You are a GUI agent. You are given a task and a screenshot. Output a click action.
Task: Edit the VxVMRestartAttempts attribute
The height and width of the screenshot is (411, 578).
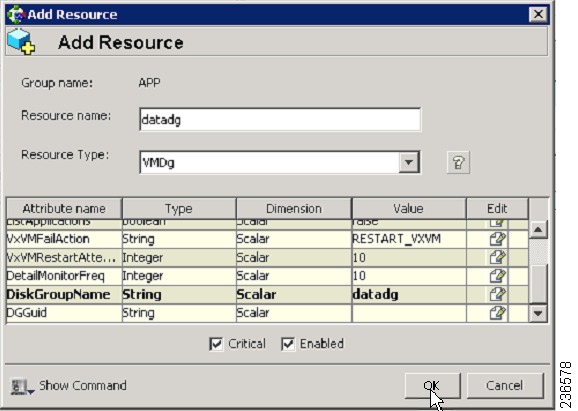coord(497,257)
